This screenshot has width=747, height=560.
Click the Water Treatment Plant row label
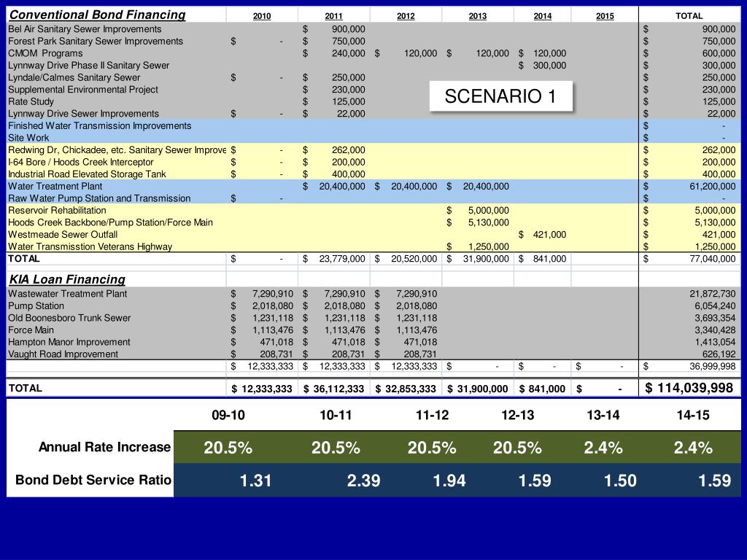tap(55, 186)
